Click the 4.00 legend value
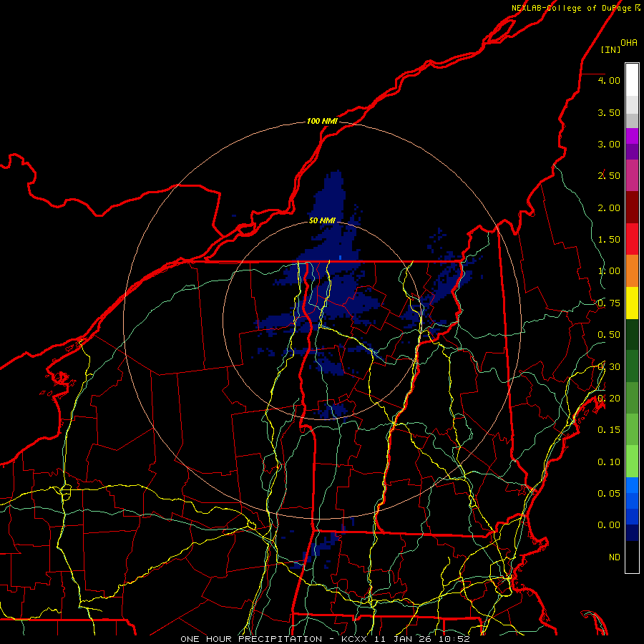644x644 pixels. click(x=609, y=80)
